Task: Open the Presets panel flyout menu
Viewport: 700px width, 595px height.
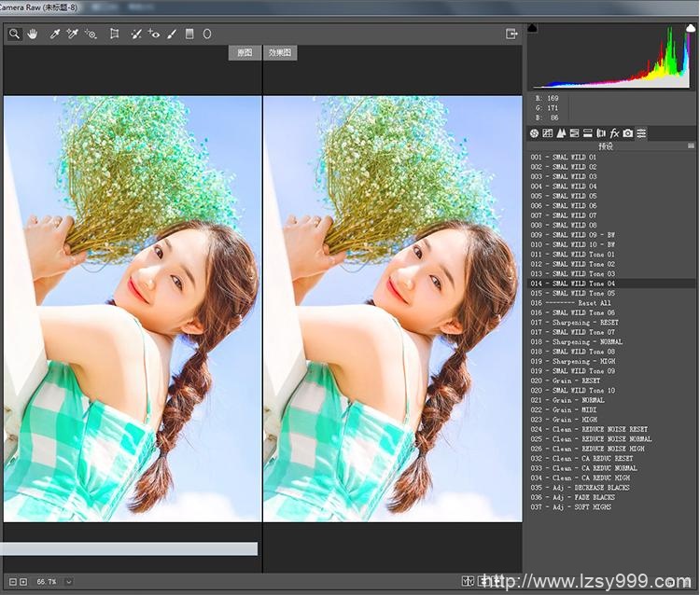Action: point(691,146)
